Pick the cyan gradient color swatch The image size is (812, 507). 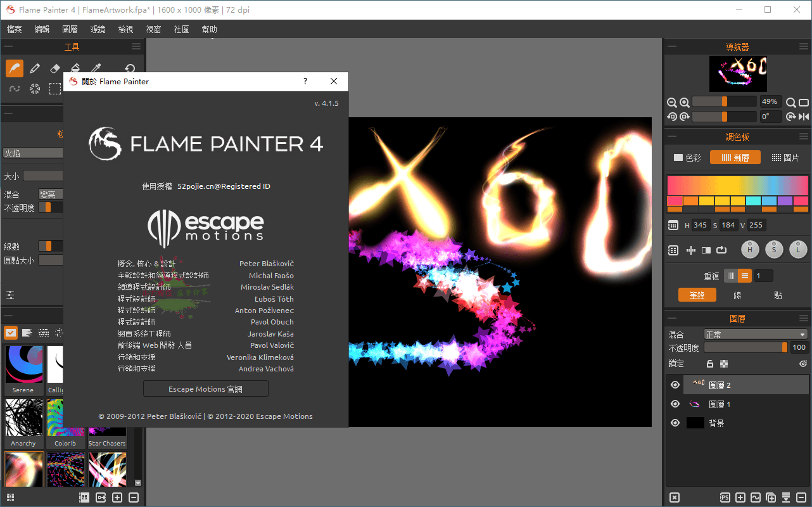pos(753,201)
